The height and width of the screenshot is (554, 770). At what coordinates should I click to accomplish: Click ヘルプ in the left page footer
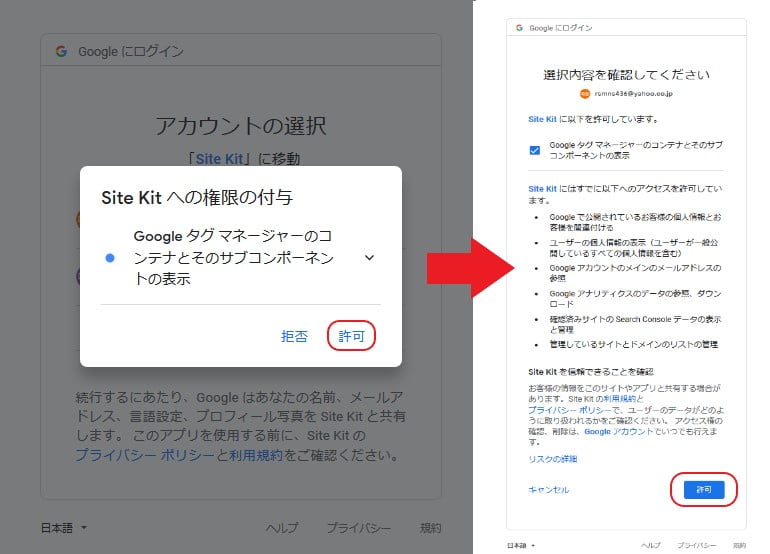(x=282, y=527)
